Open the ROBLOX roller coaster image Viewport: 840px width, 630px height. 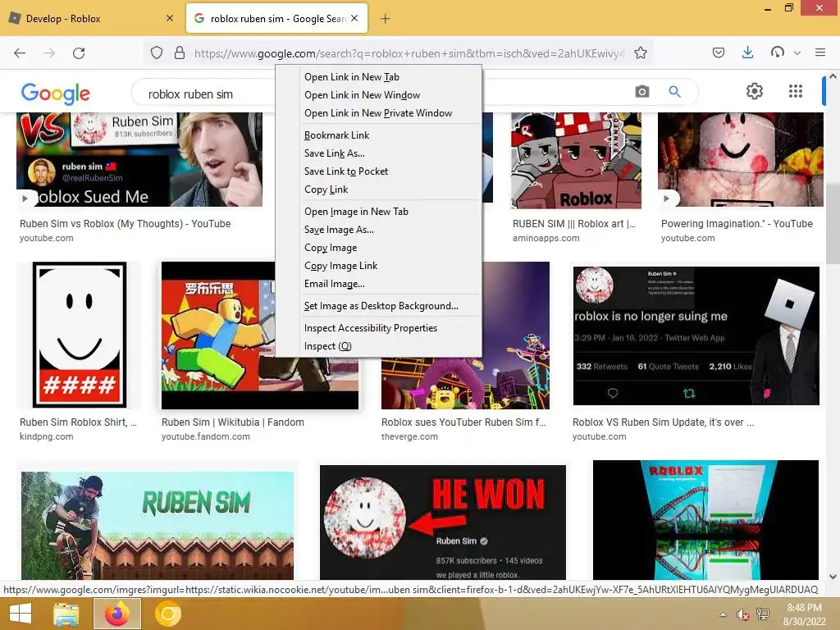[x=705, y=519]
